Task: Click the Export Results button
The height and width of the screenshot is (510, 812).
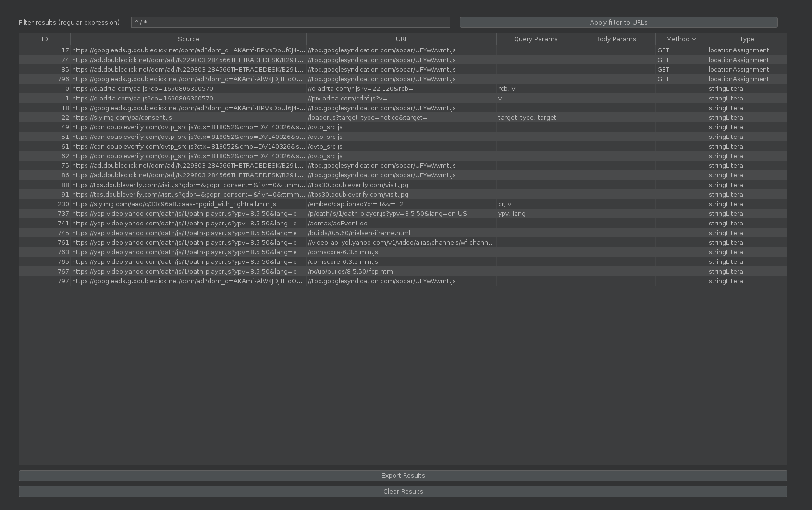Action: click(403, 476)
